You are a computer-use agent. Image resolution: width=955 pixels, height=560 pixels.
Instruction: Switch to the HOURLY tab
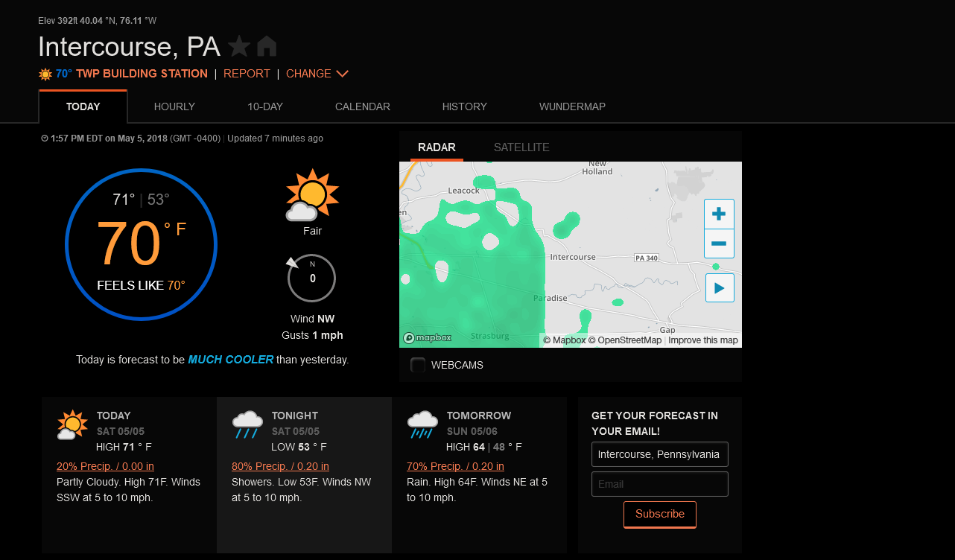click(x=174, y=106)
